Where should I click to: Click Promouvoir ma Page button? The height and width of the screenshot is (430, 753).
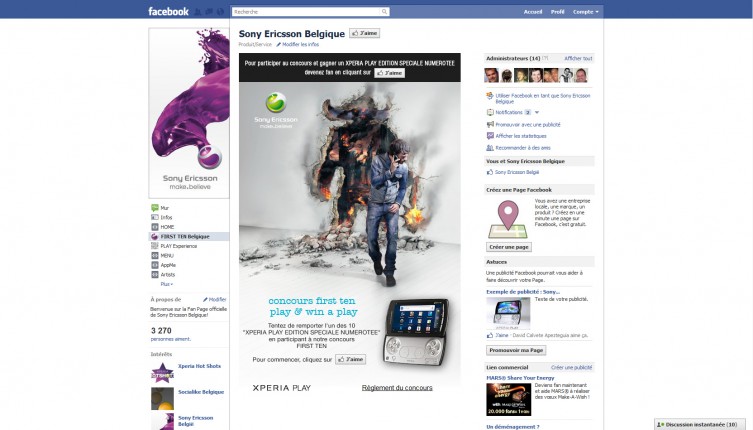pyautogui.click(x=516, y=350)
